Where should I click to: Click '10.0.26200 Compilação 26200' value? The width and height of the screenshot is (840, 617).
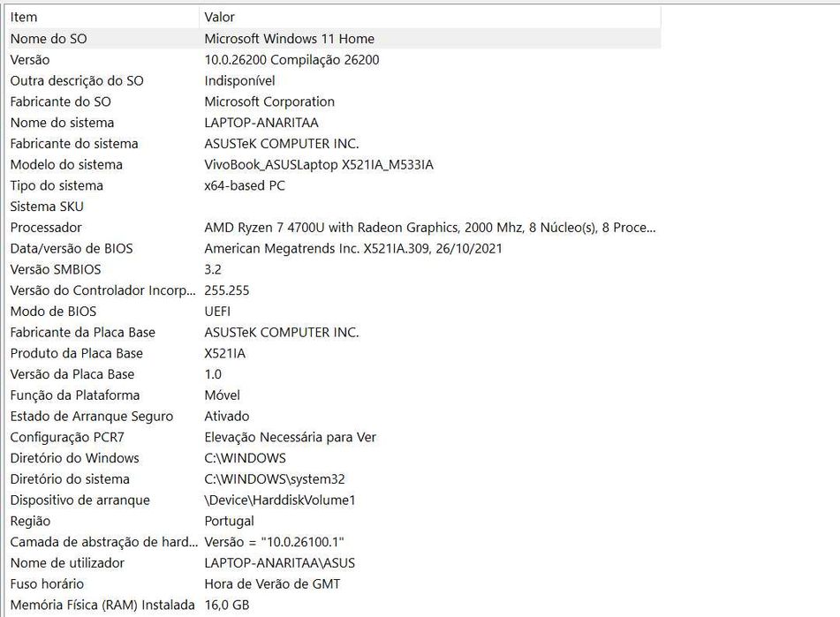291,59
